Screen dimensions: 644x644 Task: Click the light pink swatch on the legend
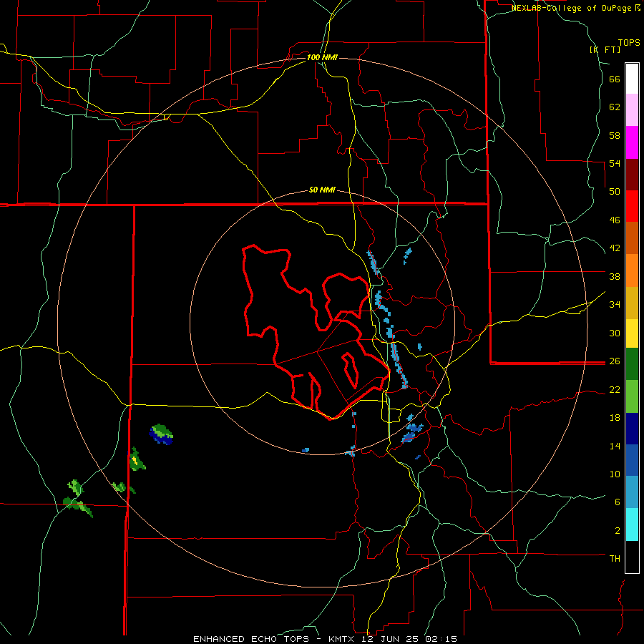pyautogui.click(x=632, y=109)
